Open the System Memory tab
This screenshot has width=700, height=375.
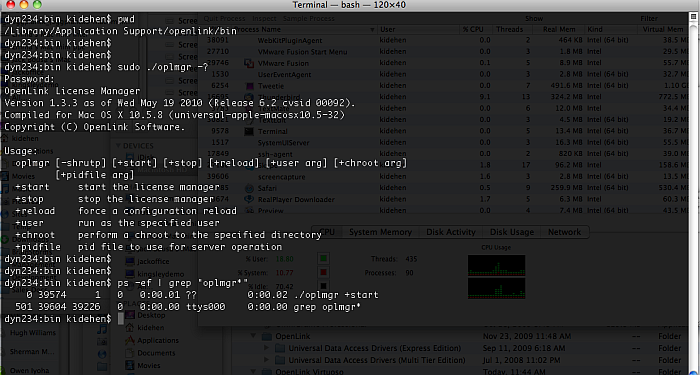click(380, 232)
